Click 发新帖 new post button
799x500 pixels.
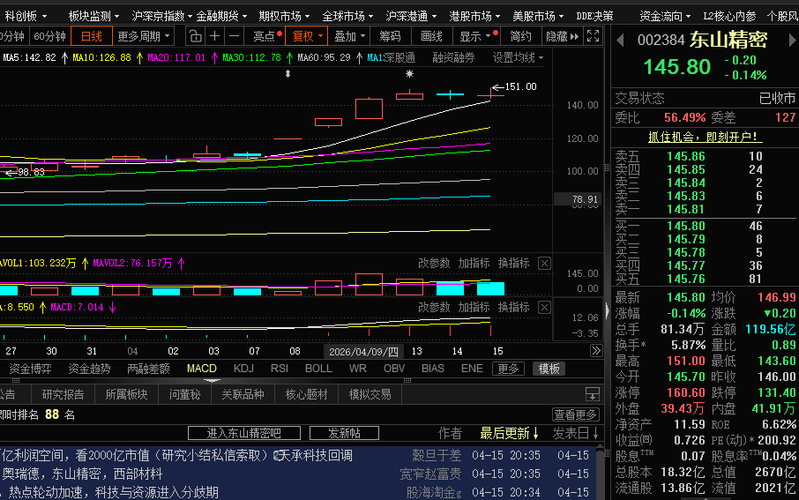tap(344, 433)
